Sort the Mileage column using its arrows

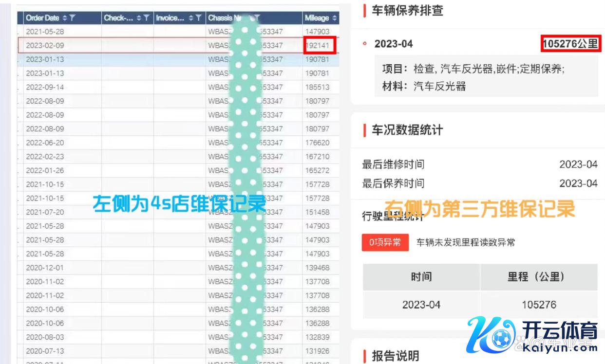coord(334,18)
